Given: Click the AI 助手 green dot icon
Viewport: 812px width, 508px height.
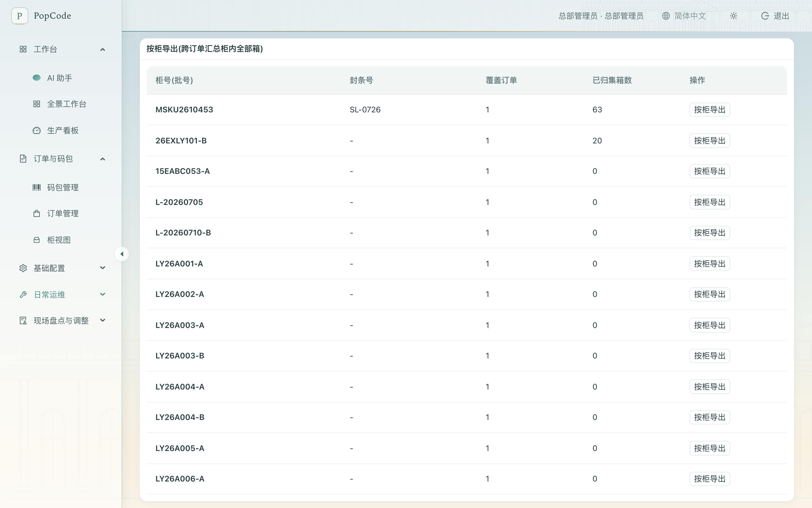Looking at the screenshot, I should pyautogui.click(x=37, y=78).
